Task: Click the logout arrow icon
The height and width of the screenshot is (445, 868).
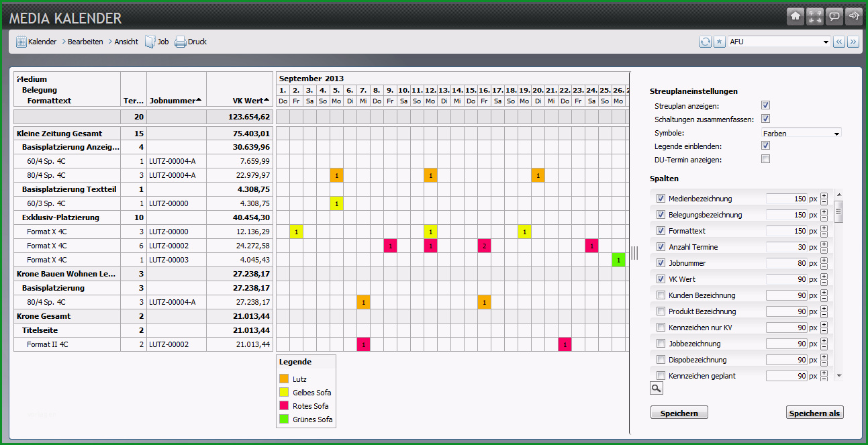Action: (854, 17)
